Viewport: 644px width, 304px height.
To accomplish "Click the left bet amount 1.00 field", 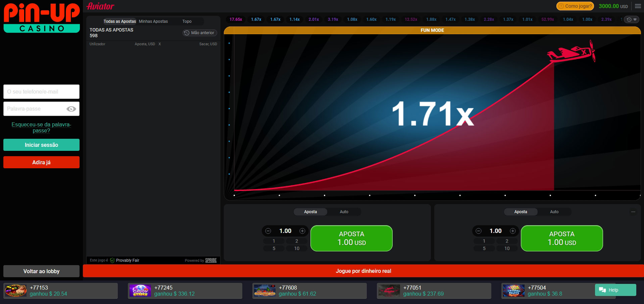I will tap(285, 231).
